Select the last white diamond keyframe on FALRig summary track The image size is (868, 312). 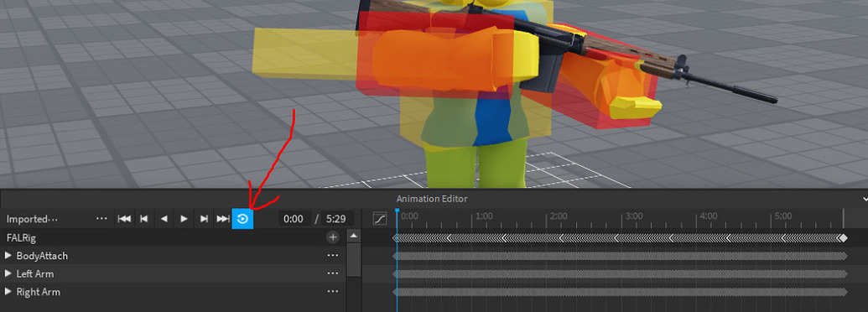(x=843, y=238)
